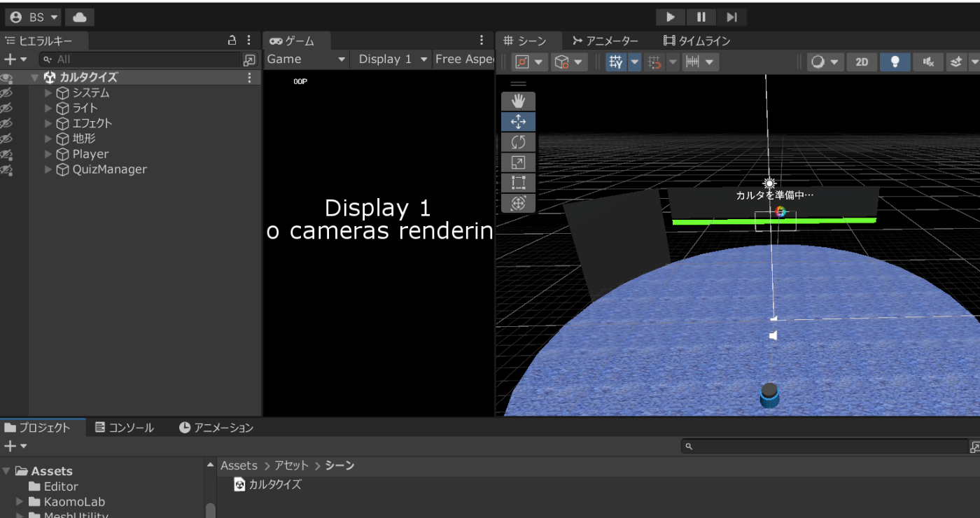Image resolution: width=980 pixels, height=518 pixels.
Task: Collapse the カルタクイズ scene
Action: [35, 78]
